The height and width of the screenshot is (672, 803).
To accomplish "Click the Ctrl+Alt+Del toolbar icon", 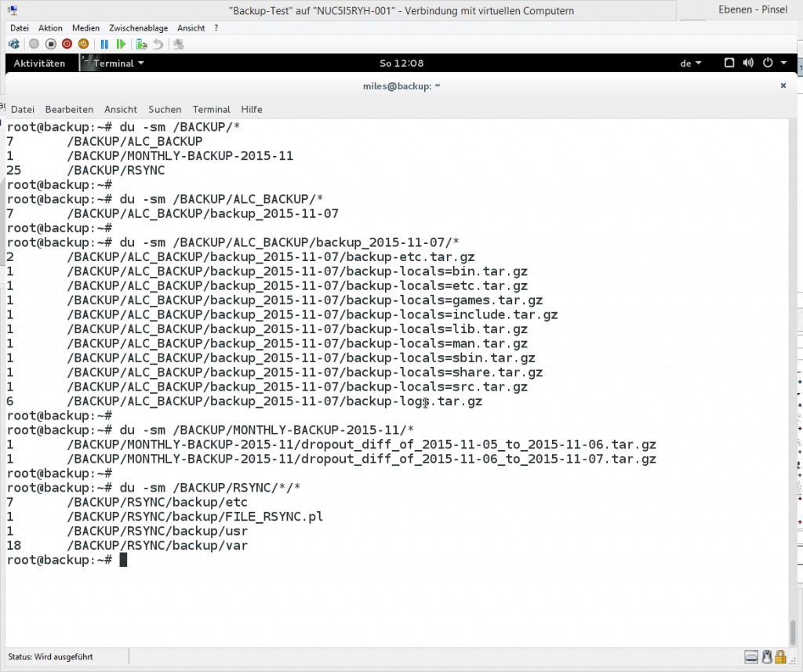I will [14, 44].
